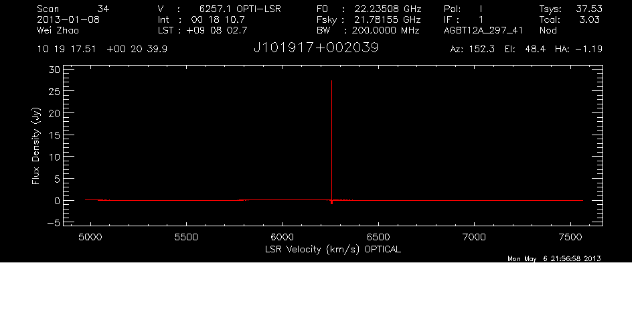Select the F0 value 22.23508 GHz
The width and height of the screenshot is (644, 328).
[x=388, y=9]
